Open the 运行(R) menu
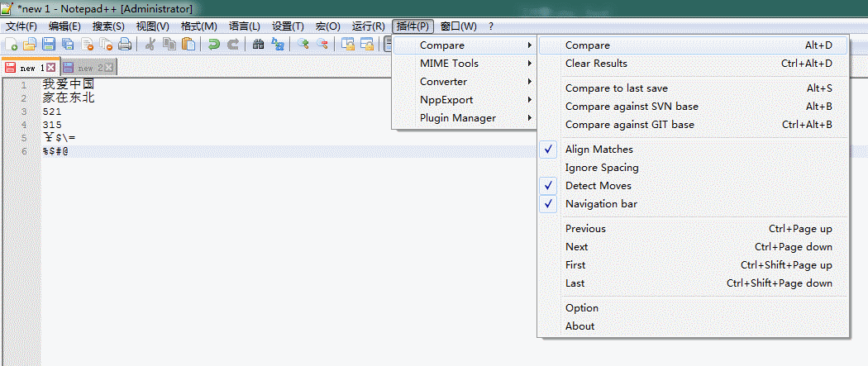The image size is (868, 366). tap(368, 26)
